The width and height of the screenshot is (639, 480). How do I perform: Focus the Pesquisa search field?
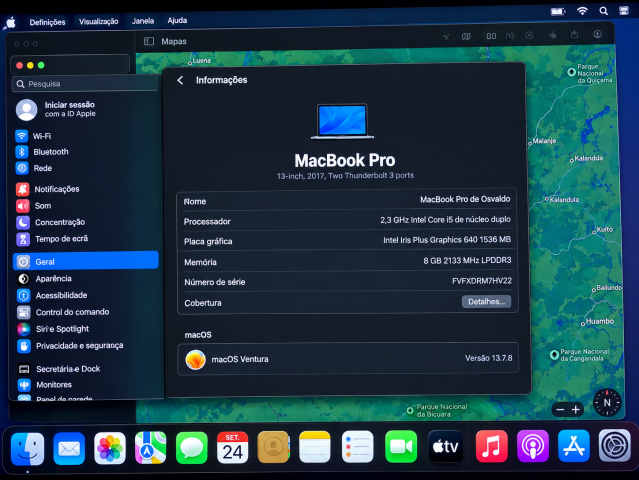coord(85,84)
